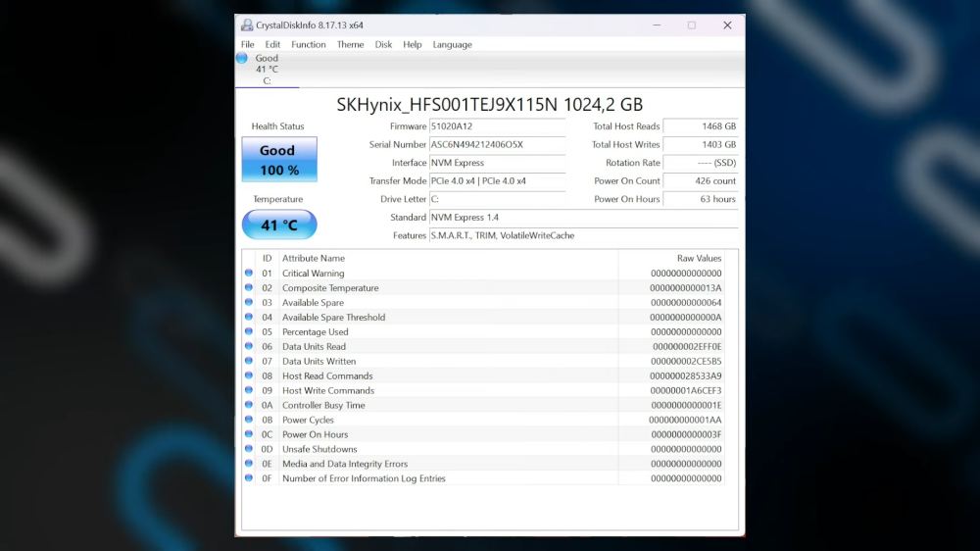Viewport: 980px width, 551px height.
Task: Open the Disk menu
Action: pos(383,44)
